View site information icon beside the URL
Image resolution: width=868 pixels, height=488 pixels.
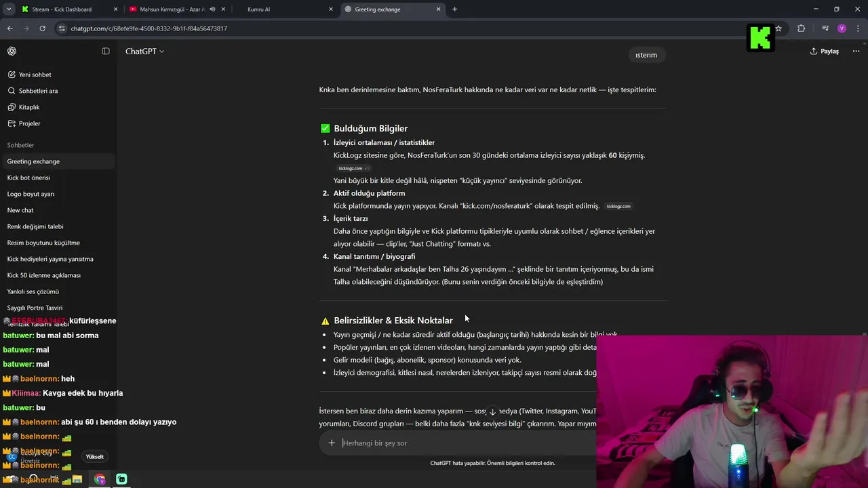pyautogui.click(x=62, y=28)
